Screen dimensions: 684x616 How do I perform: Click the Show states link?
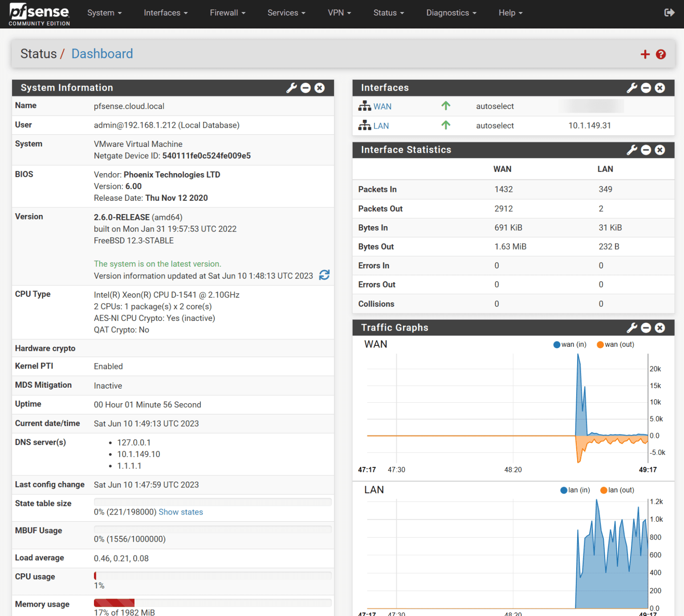pos(181,512)
